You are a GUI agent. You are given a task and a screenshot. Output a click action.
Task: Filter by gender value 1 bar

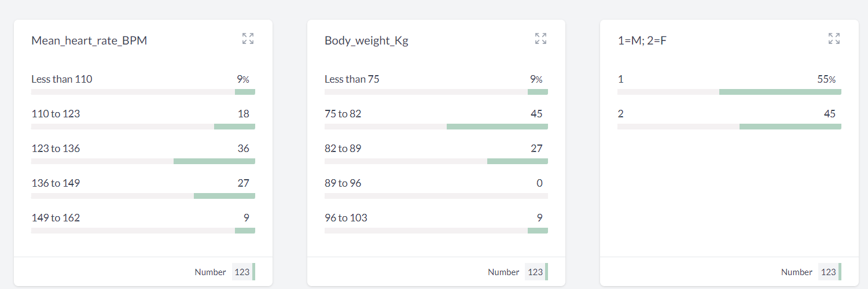[729, 92]
